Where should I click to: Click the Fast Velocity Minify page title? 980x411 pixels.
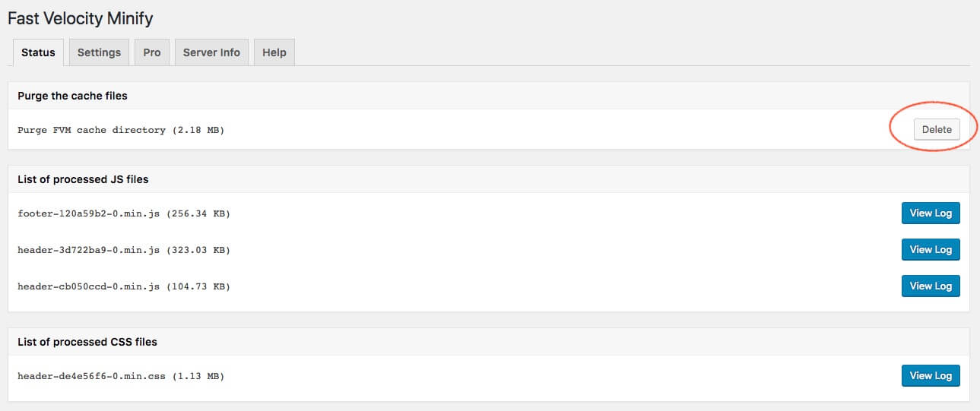click(80, 17)
